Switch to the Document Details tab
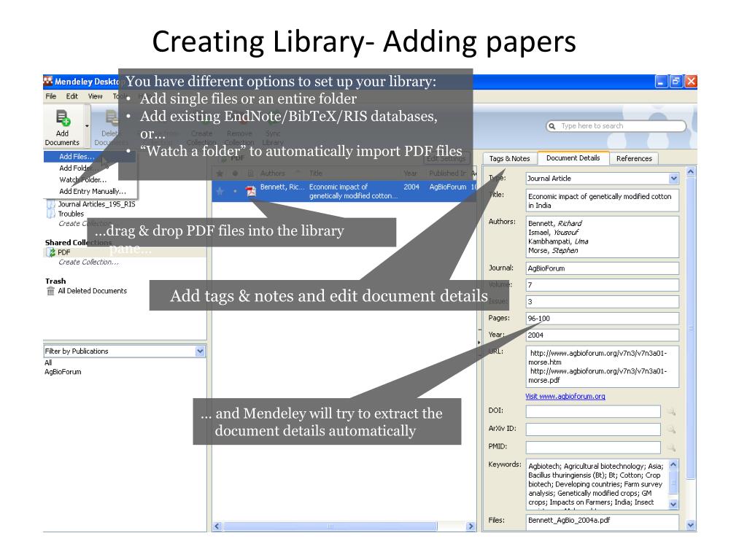Viewport: 747px width, 560px height. [x=573, y=158]
